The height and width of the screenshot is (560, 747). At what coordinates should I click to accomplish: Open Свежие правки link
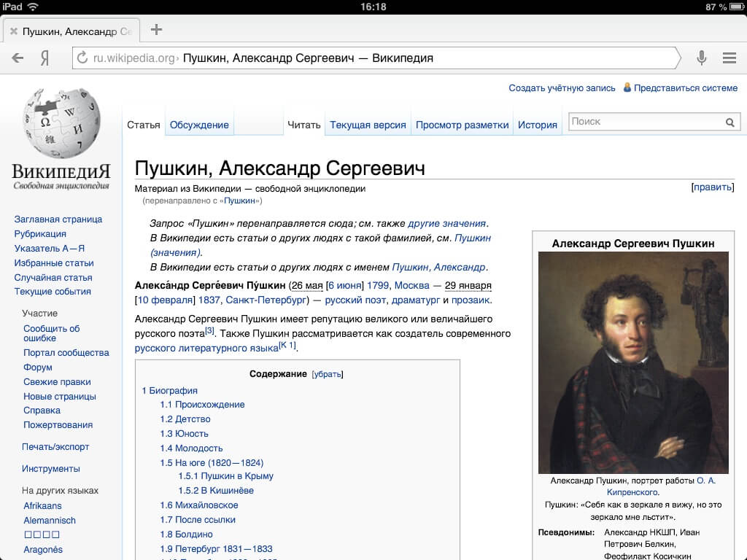(x=57, y=381)
